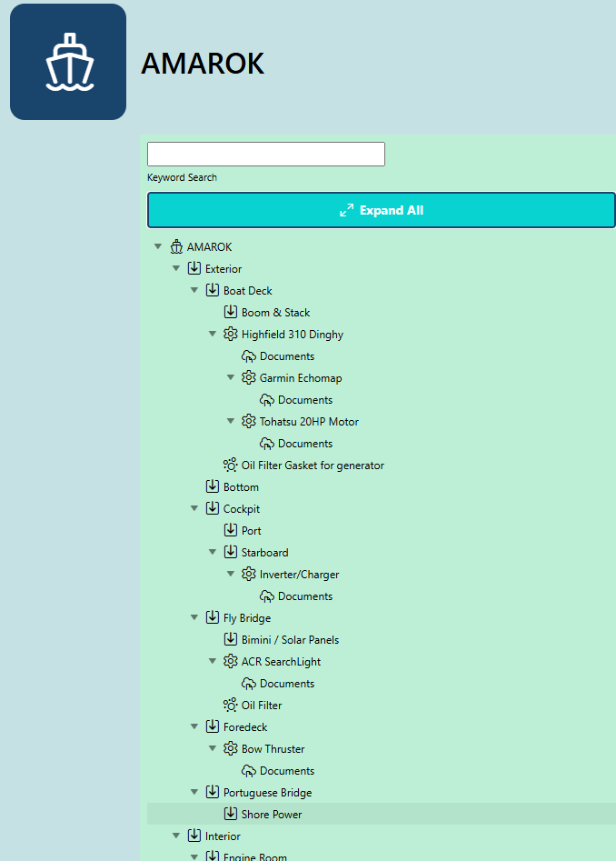Click the ship icon beside AMAROK tree root
The height and width of the screenshot is (861, 616).
point(176,247)
